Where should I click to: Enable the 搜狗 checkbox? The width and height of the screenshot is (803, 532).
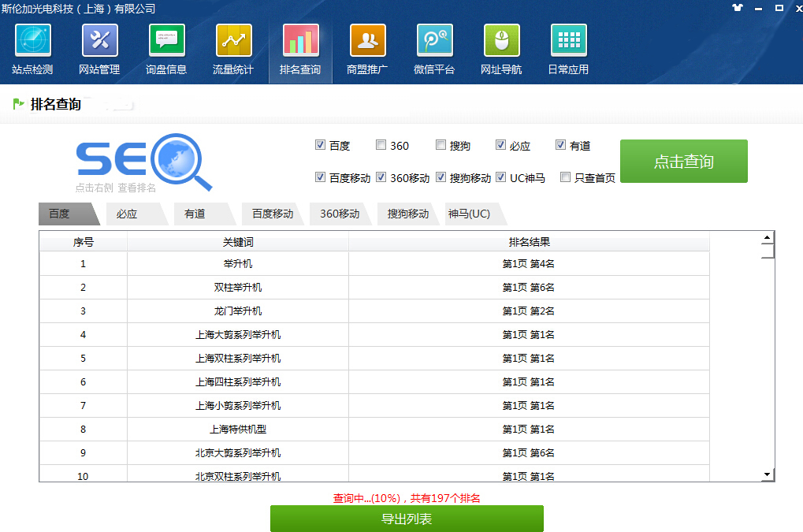[x=441, y=145]
